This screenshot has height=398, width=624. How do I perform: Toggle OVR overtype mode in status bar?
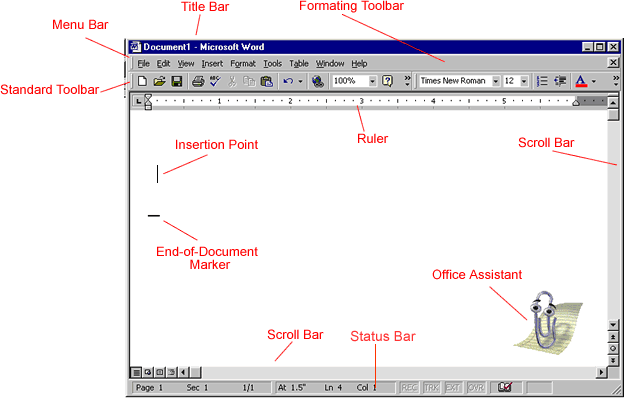[475, 387]
